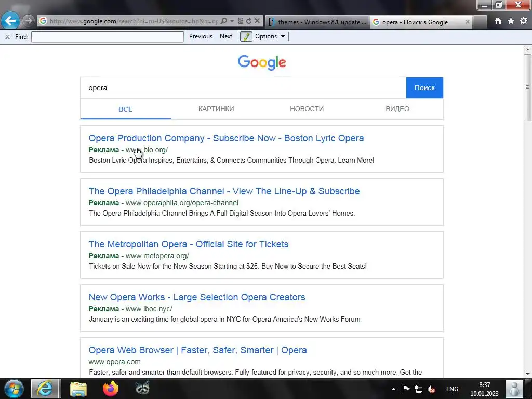Open 'Opera Production Company - Subscribe Now' result

click(x=226, y=138)
